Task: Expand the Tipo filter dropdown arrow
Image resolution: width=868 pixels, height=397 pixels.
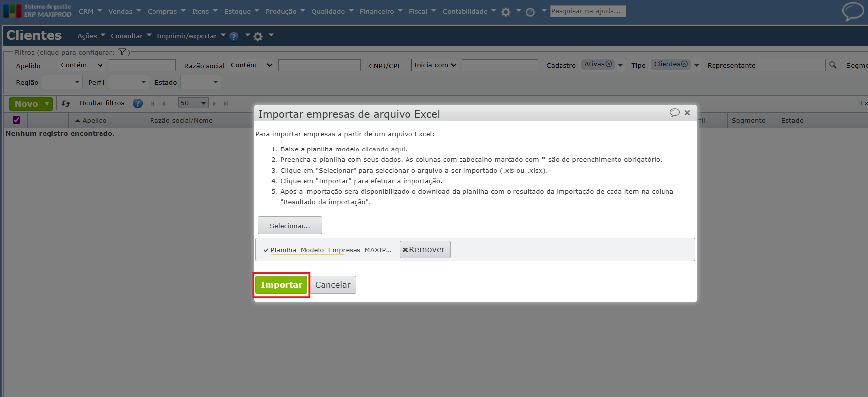Action: pos(697,65)
